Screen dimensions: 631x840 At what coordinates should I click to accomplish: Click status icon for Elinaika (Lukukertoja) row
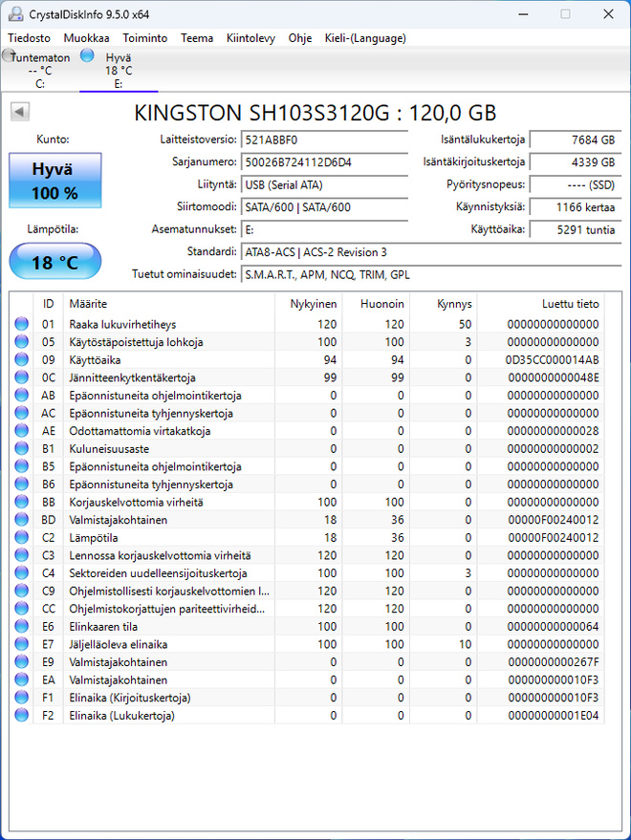click(x=21, y=715)
